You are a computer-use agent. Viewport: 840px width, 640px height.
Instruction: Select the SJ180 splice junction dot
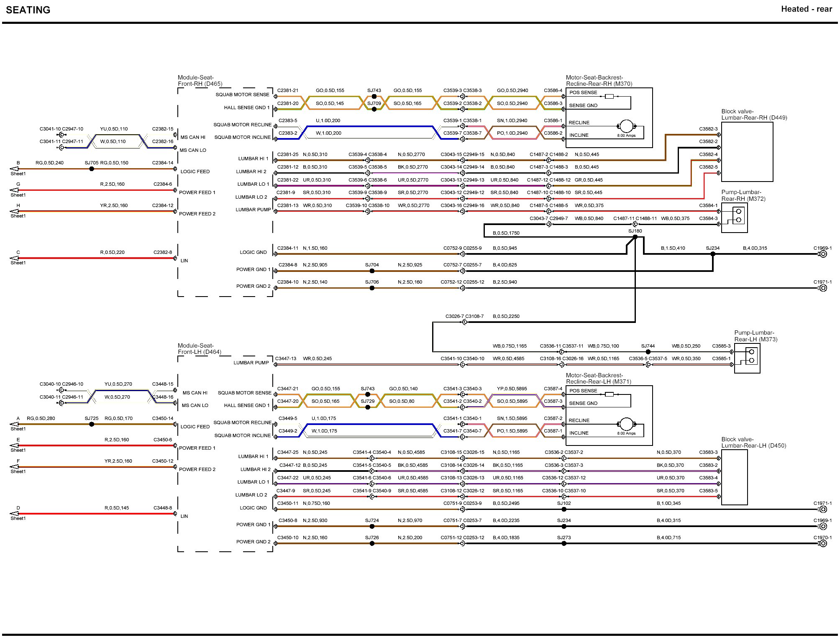(x=635, y=237)
